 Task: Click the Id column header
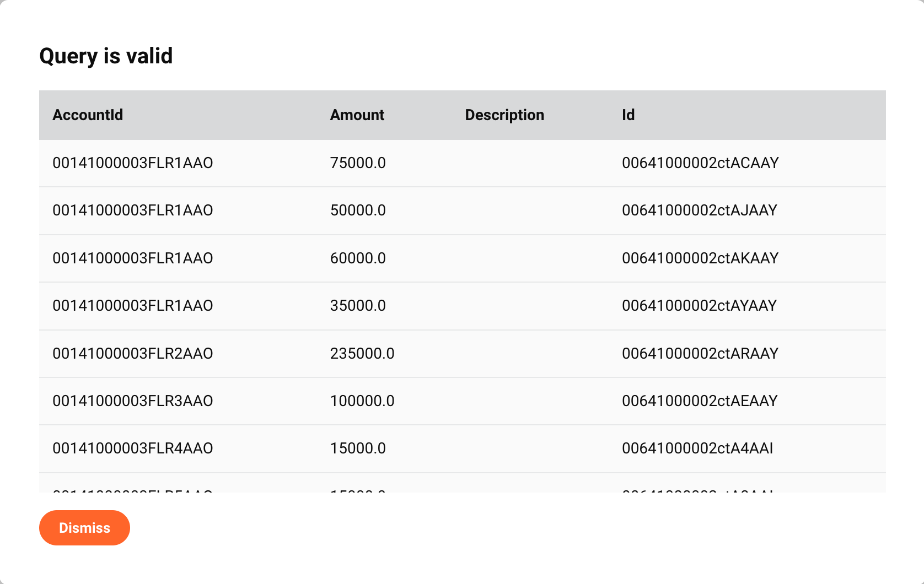[628, 115]
